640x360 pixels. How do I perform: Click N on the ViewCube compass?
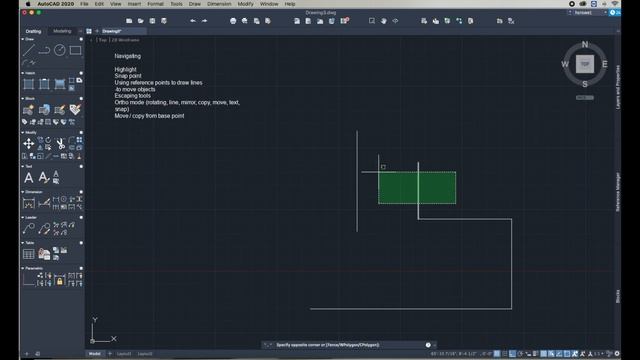coord(585,44)
